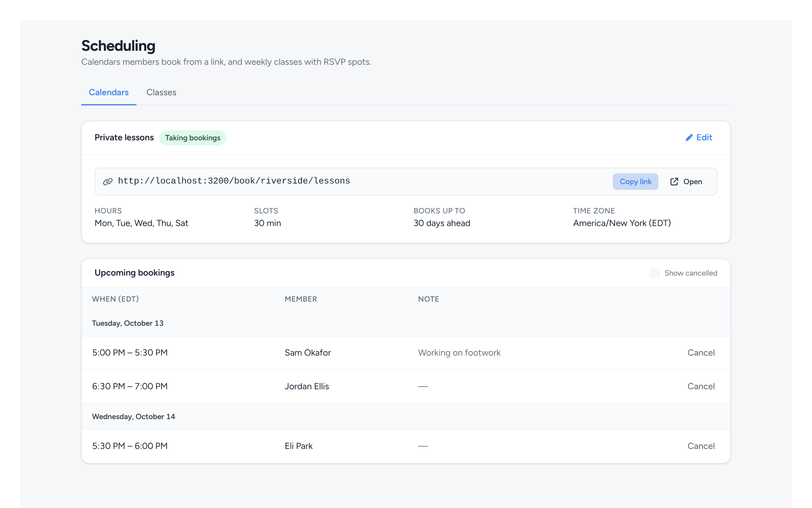Screen dimensions: 812x508
Task: Switch to the Classes tab
Action: click(161, 92)
